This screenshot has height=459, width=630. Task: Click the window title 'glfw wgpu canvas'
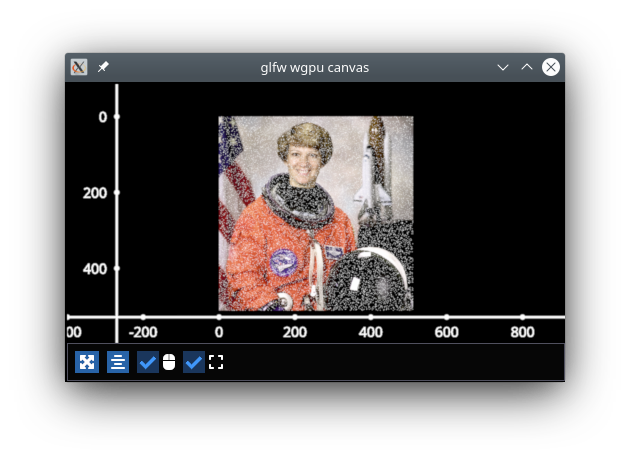tap(315, 68)
